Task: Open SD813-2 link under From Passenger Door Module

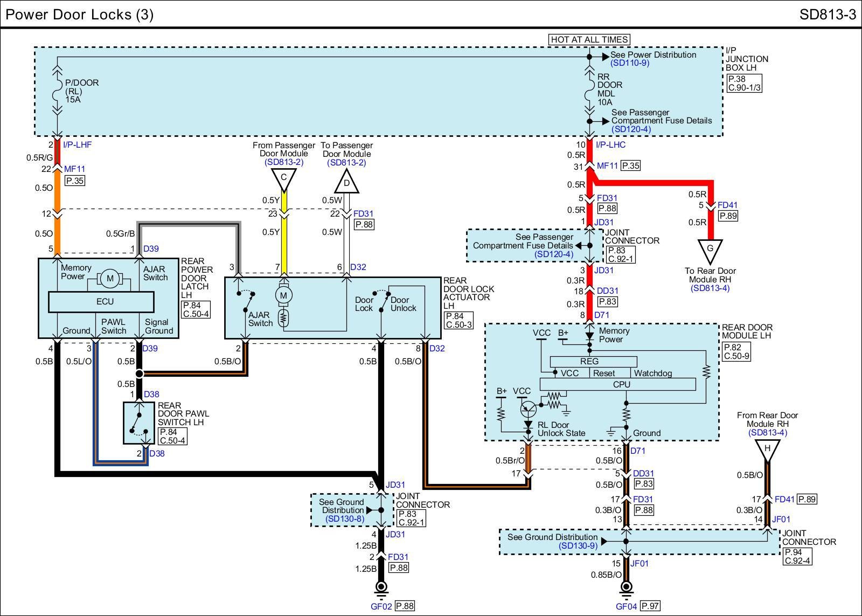Action: [x=284, y=162]
